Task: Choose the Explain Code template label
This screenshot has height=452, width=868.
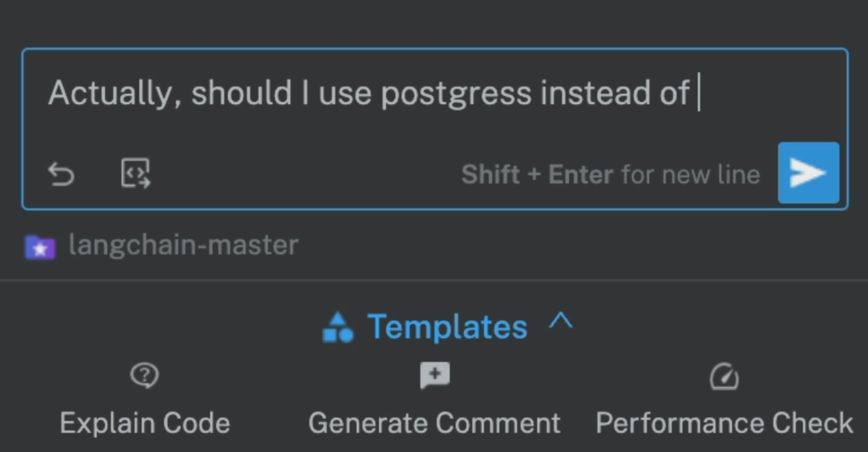Action: (145, 423)
